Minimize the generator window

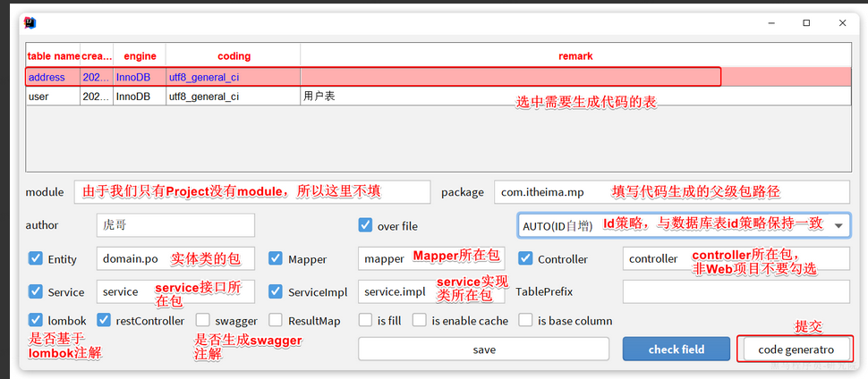click(x=771, y=23)
